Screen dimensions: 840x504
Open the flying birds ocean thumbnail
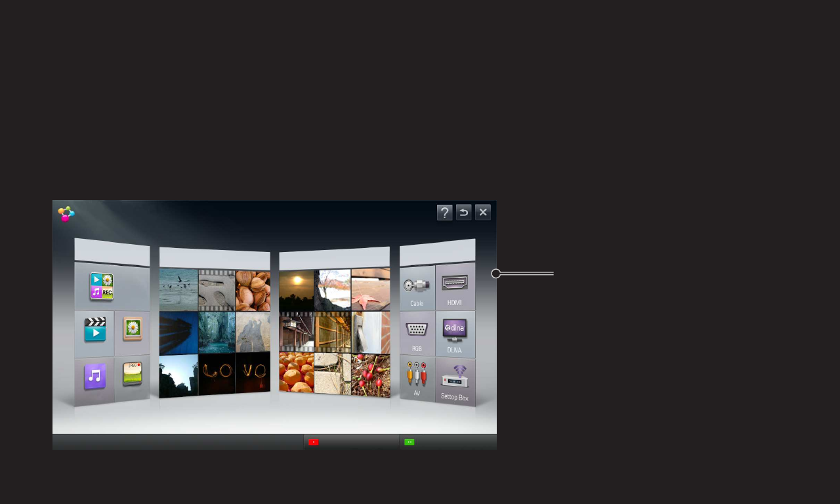coord(178,289)
